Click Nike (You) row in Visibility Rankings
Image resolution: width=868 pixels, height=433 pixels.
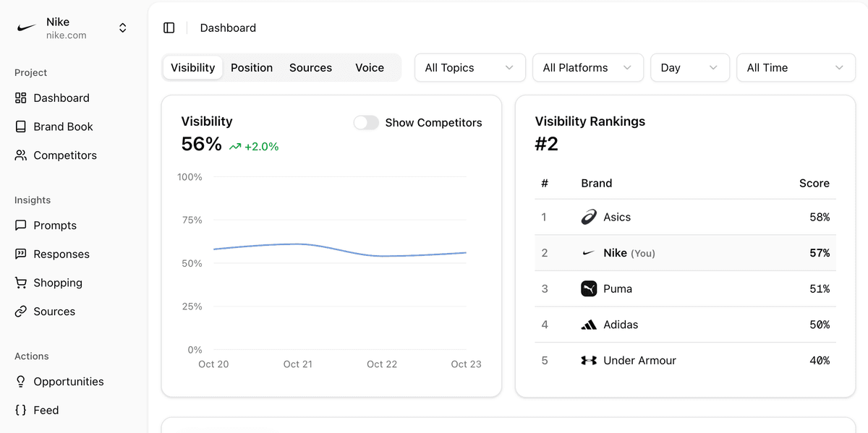point(685,253)
